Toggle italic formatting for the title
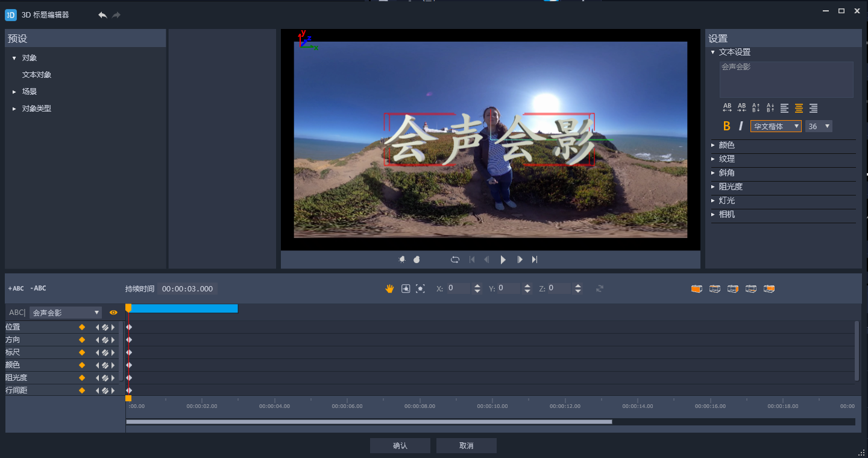The height and width of the screenshot is (458, 868). pos(741,126)
